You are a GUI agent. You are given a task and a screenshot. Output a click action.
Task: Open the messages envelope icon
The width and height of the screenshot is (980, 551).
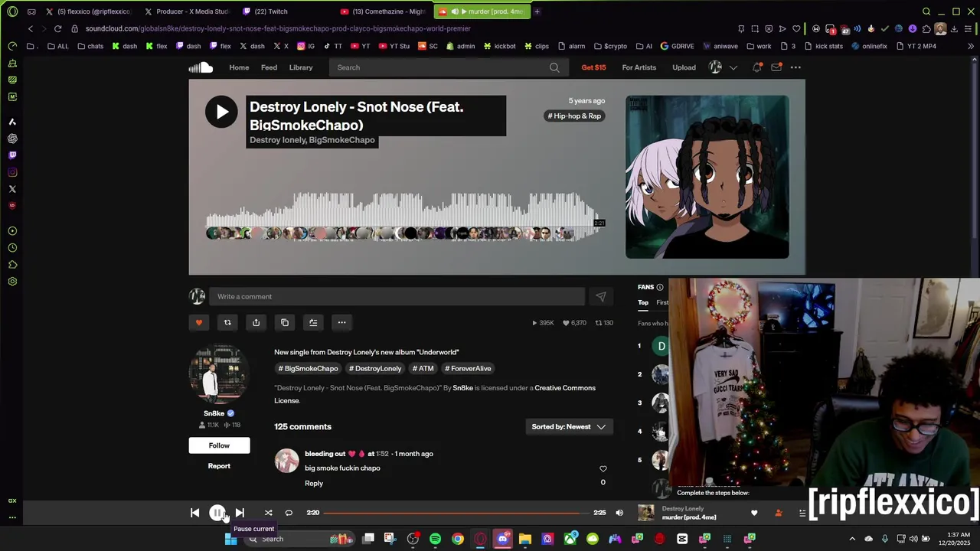coord(776,67)
